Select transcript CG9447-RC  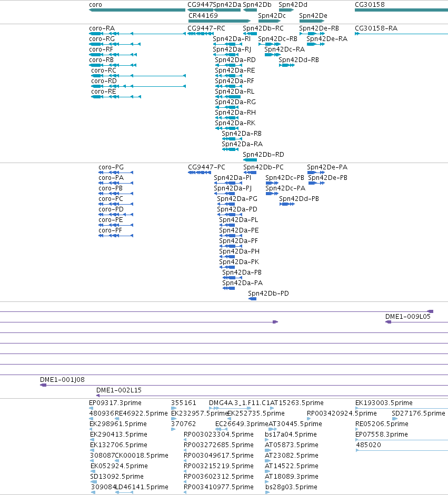200,34
